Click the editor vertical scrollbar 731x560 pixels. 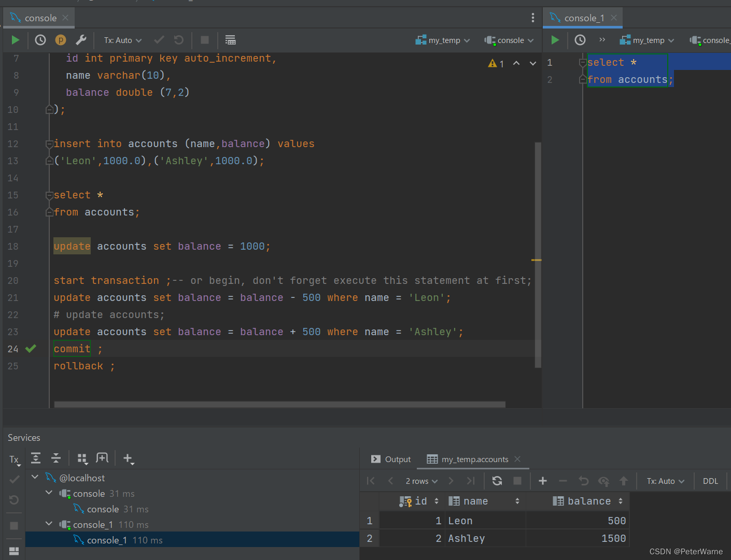pyautogui.click(x=538, y=254)
